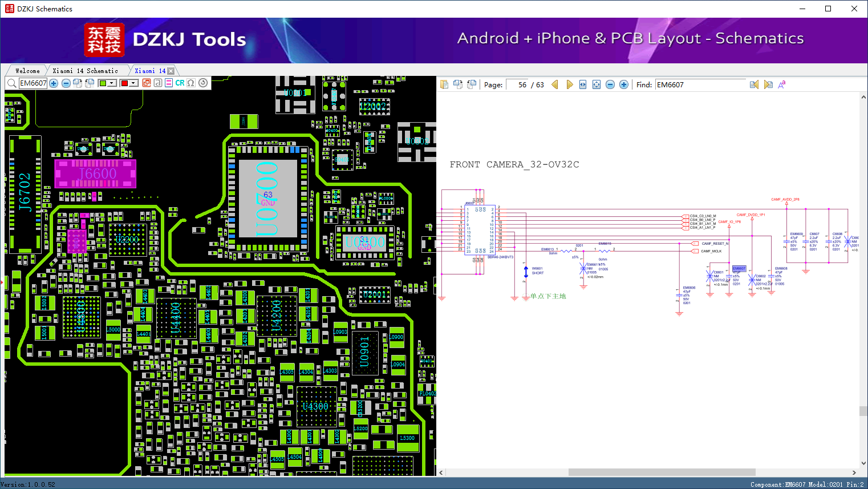Click the red highlight color swatch
The width and height of the screenshot is (868, 489).
pos(124,83)
